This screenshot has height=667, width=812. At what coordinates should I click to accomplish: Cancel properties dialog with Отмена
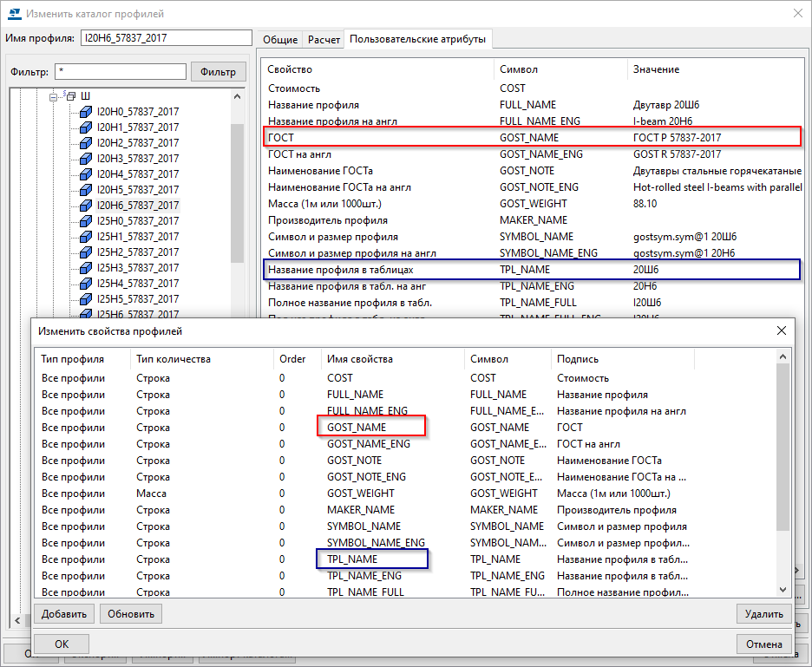tap(763, 644)
